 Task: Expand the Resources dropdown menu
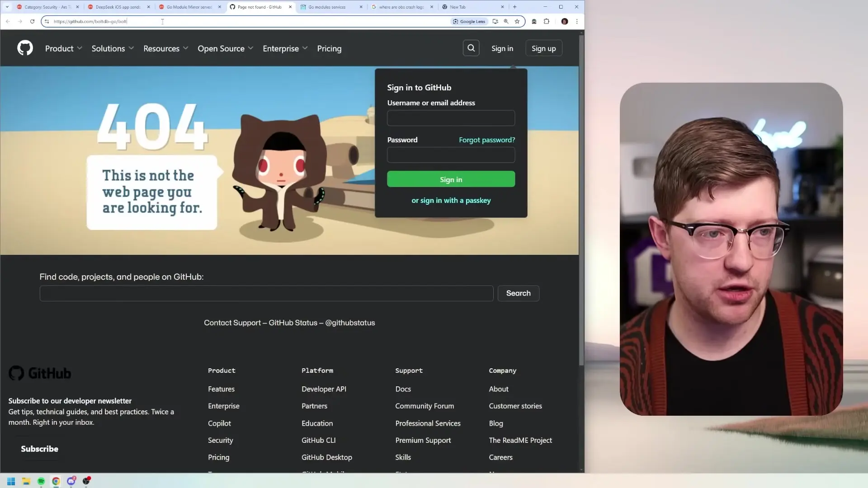[165, 48]
